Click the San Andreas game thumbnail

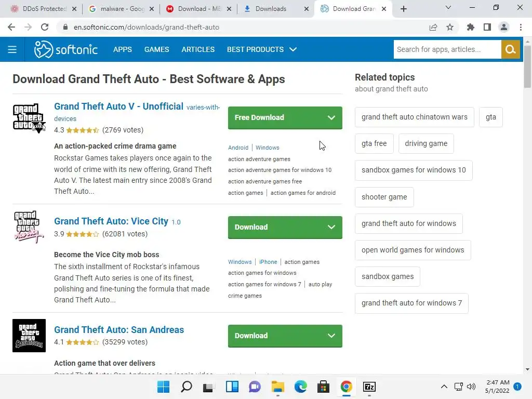pyautogui.click(x=29, y=336)
